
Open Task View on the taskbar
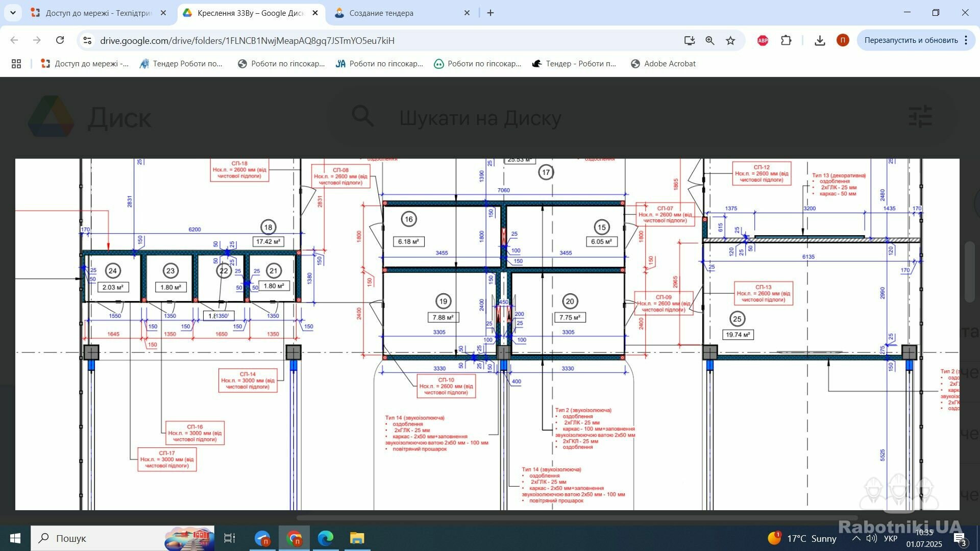point(230,538)
